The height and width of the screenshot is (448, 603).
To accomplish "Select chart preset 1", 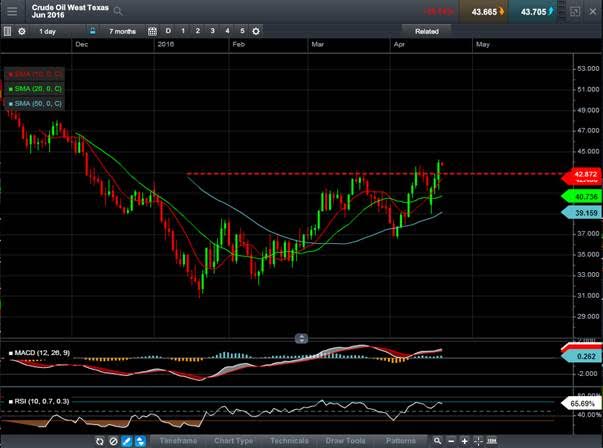I will [183, 31].
